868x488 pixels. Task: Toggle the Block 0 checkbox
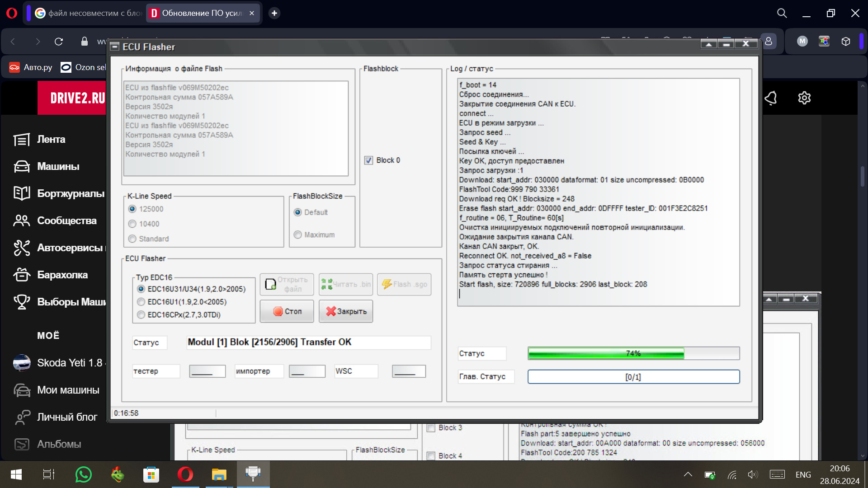pyautogui.click(x=369, y=160)
